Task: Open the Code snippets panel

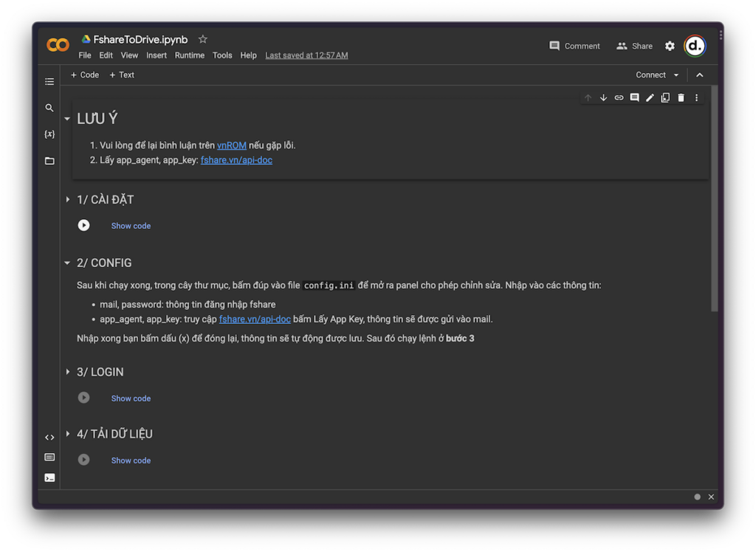Action: [49, 438]
